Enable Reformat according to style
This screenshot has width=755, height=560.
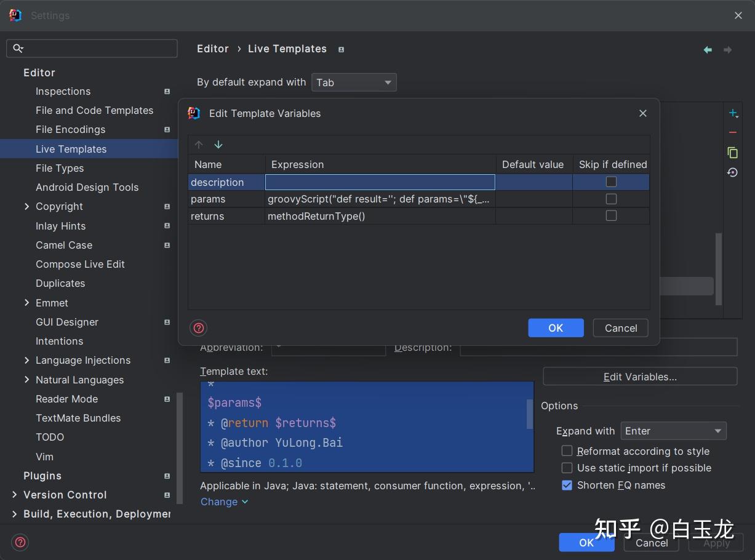click(x=567, y=450)
